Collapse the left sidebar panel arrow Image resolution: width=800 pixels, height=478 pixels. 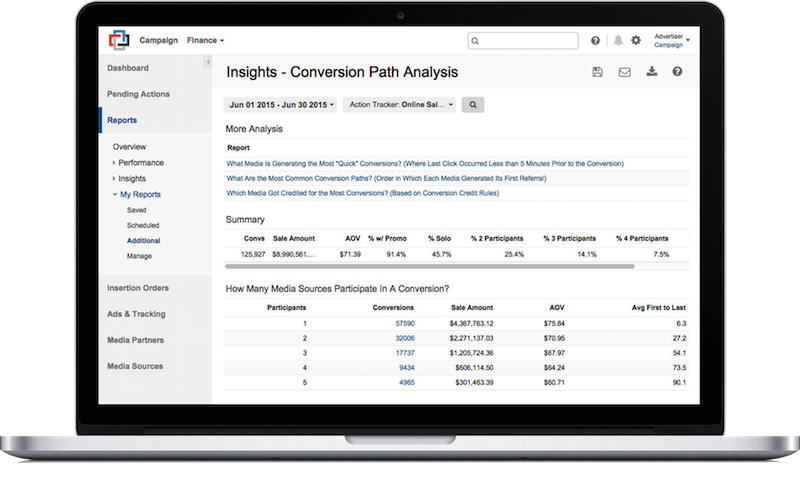point(207,63)
